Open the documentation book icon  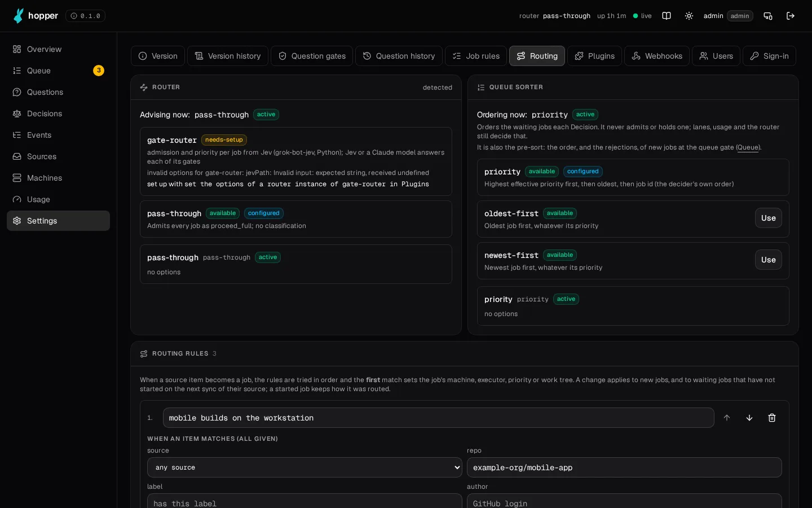[x=667, y=16]
